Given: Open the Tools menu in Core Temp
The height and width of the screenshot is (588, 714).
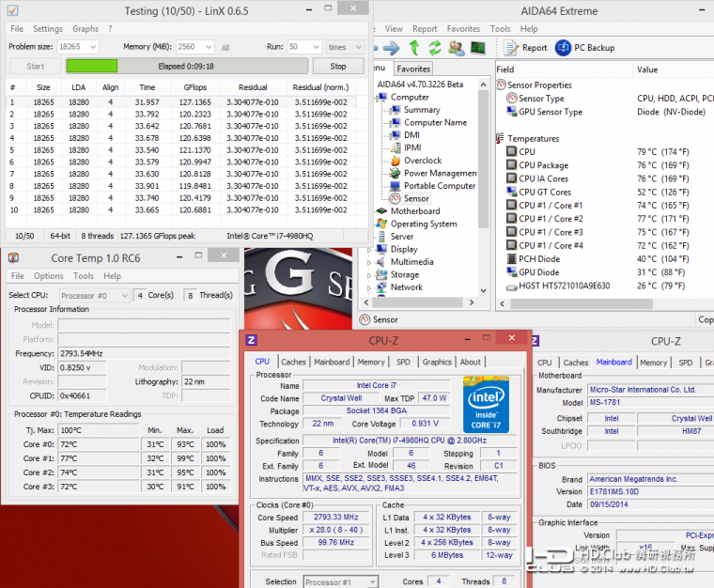Looking at the screenshot, I should [84, 276].
